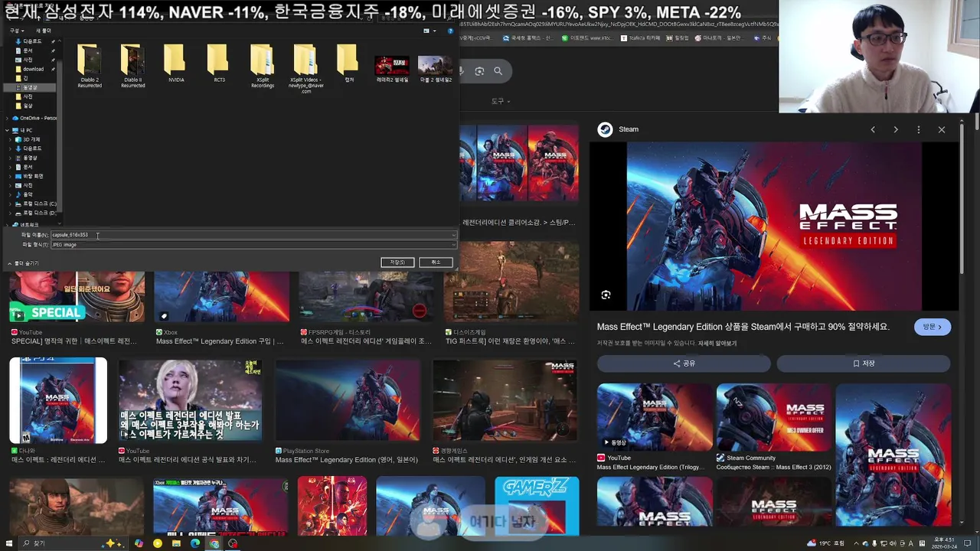Open the three-dot menu in preview panel
The height and width of the screenshot is (551, 980).
pos(919,129)
